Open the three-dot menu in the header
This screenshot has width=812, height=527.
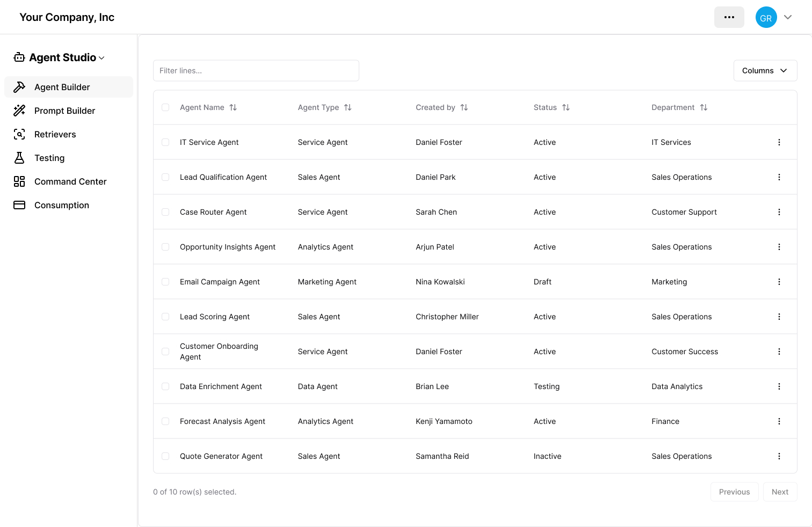(729, 17)
